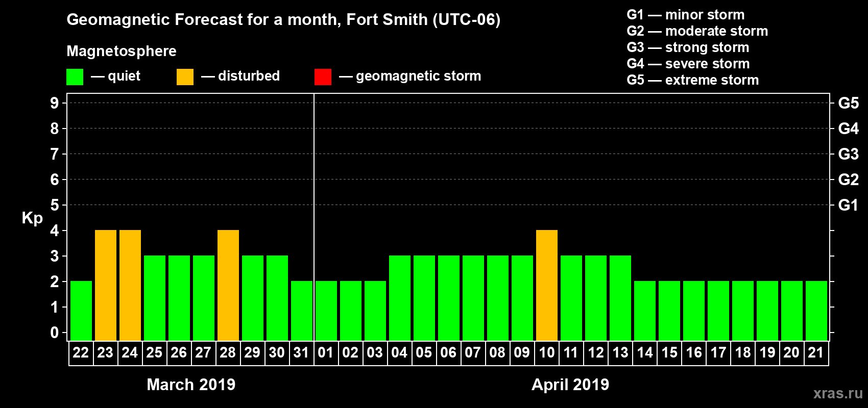This screenshot has height=408, width=868.
Task: Click date label 12 on the axis
Action: [x=595, y=352]
